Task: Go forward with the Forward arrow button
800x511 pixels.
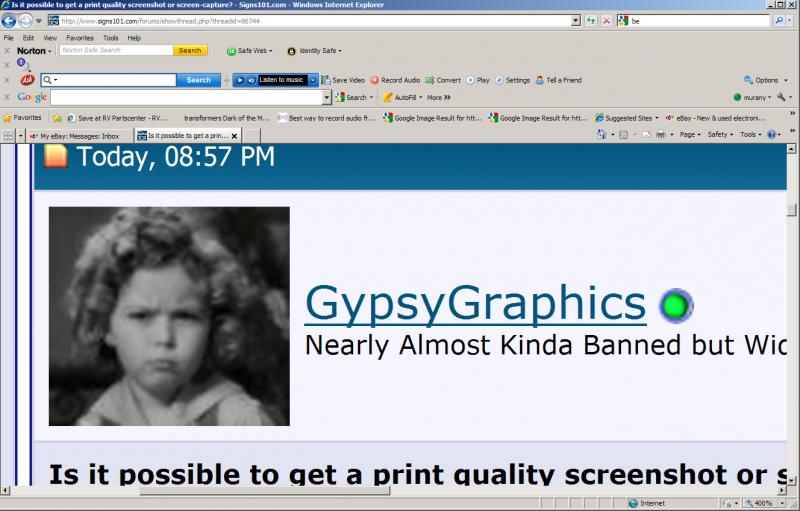Action: point(25,21)
